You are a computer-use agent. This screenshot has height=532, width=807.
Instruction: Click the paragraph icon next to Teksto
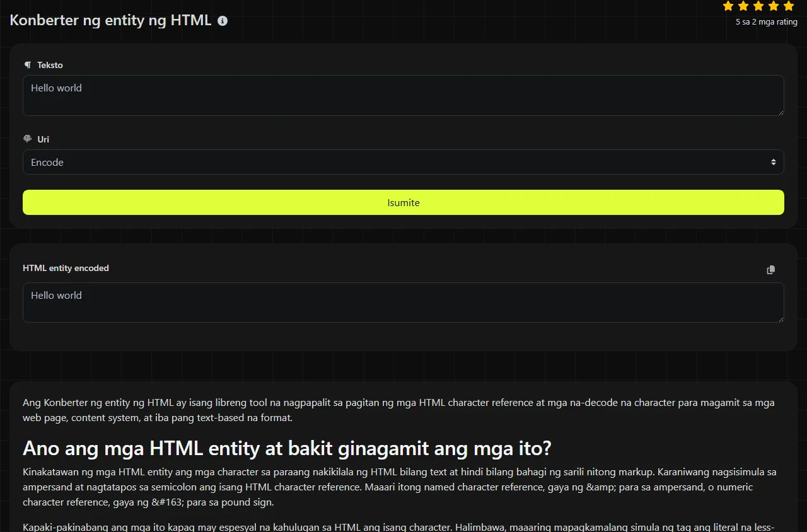[x=28, y=65]
